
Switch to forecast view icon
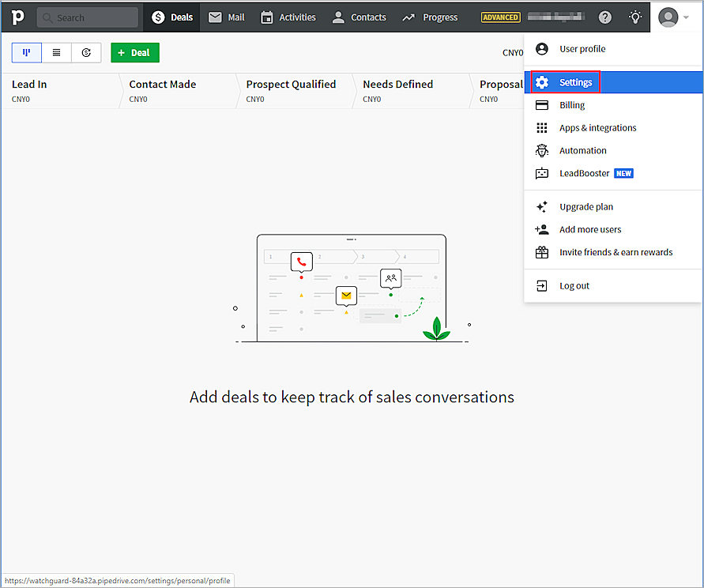[x=86, y=53]
